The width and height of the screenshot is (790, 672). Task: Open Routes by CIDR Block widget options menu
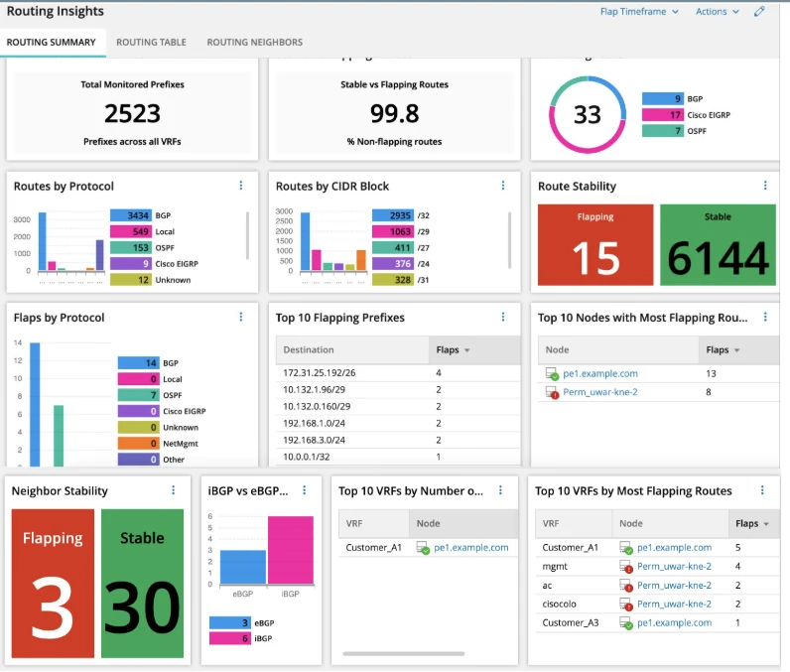503,186
